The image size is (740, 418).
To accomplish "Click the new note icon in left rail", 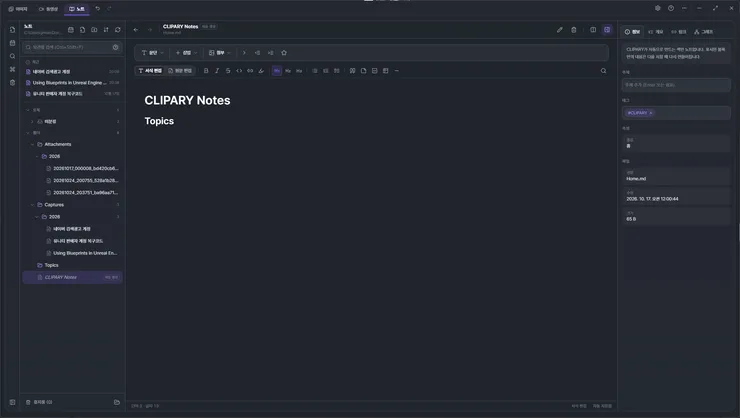I will click(x=12, y=30).
